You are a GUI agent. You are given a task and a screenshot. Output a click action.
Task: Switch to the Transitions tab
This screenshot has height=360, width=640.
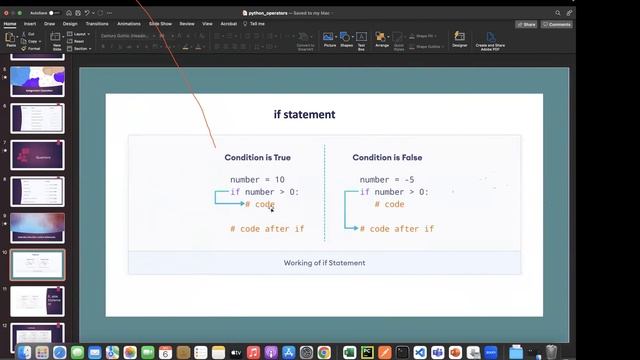point(97,24)
